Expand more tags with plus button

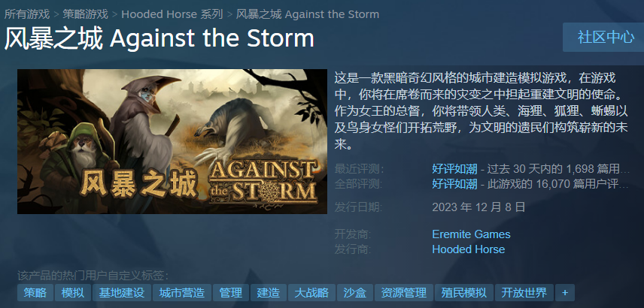point(565,293)
